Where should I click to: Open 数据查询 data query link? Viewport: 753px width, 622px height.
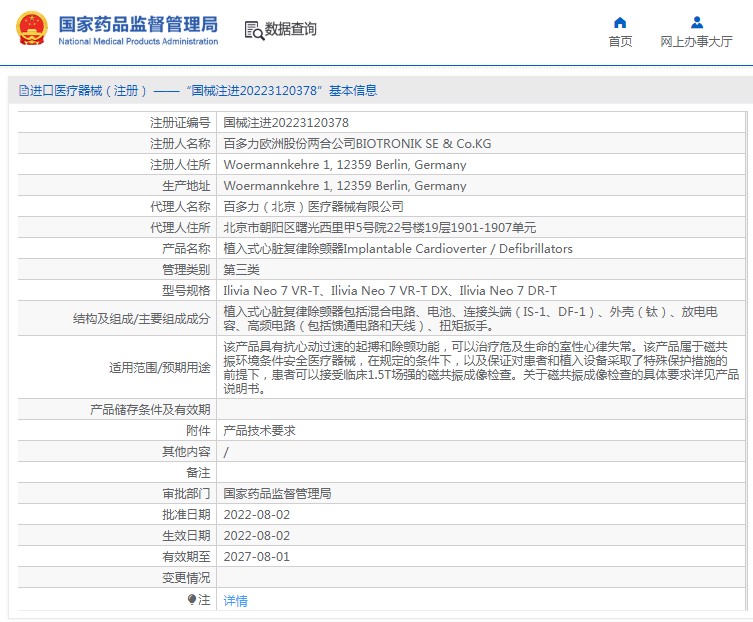[291, 29]
